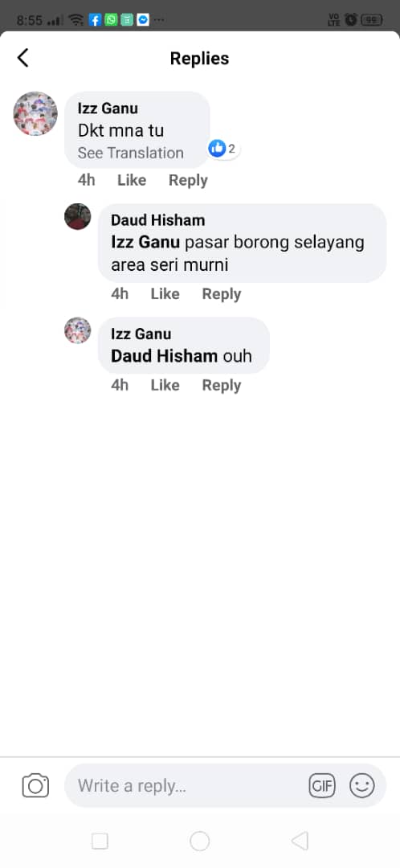Expand See Translation under "Dkt mna tu"

(131, 153)
